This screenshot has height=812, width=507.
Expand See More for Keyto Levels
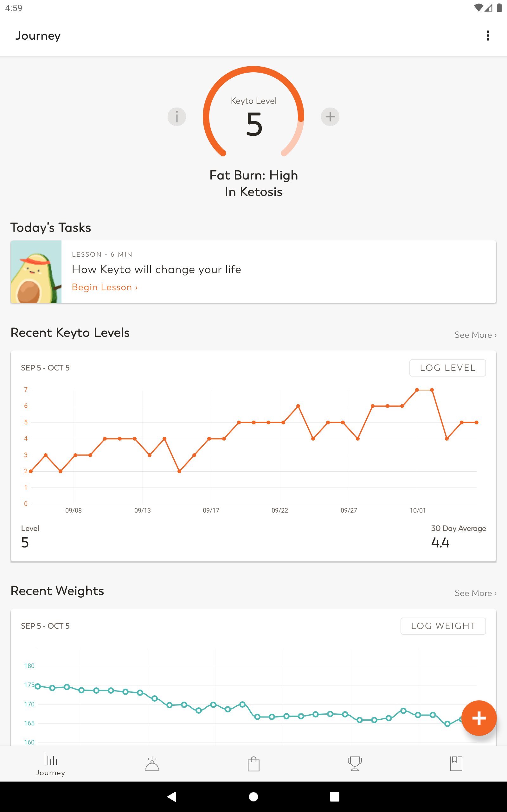coord(475,335)
